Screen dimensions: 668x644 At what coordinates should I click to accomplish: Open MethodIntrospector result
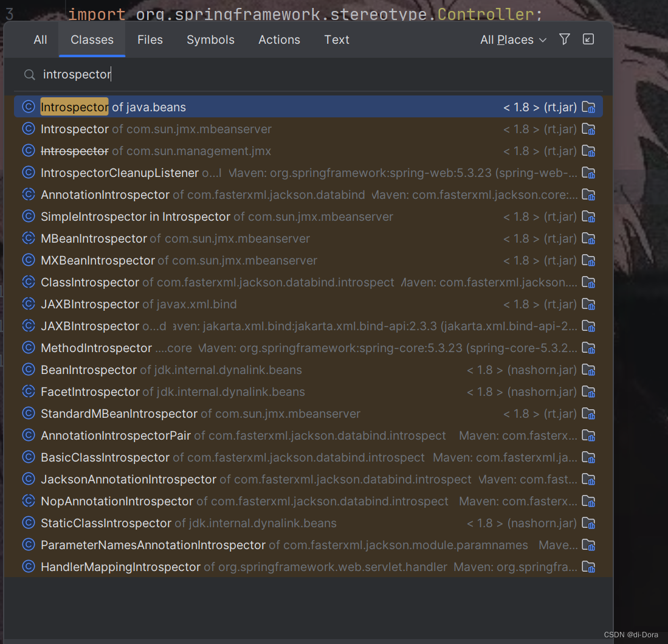click(308, 348)
